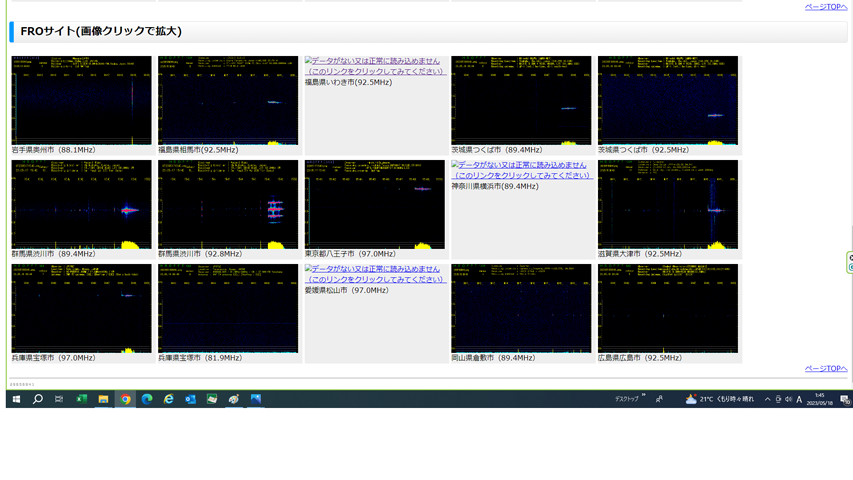Viewport: 853px width, 480px height.
Task: Enlarge the 福島県相馬市(92.5MHz) spectrogram
Action: pos(228,100)
